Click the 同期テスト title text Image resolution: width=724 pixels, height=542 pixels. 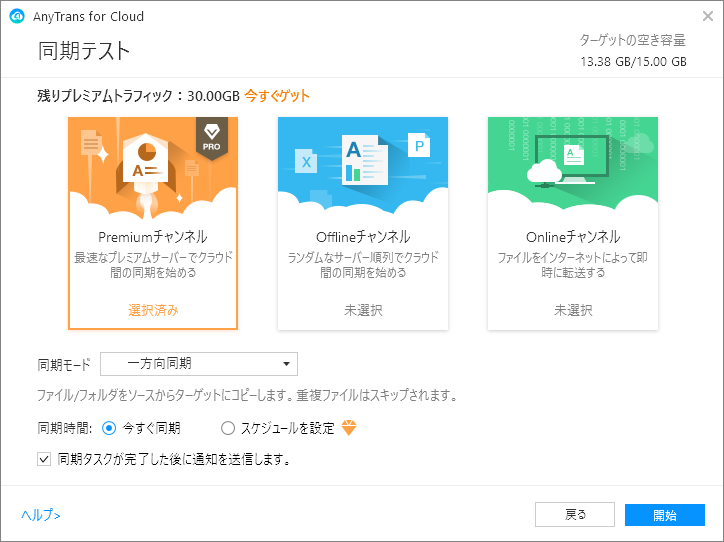[x=84, y=50]
